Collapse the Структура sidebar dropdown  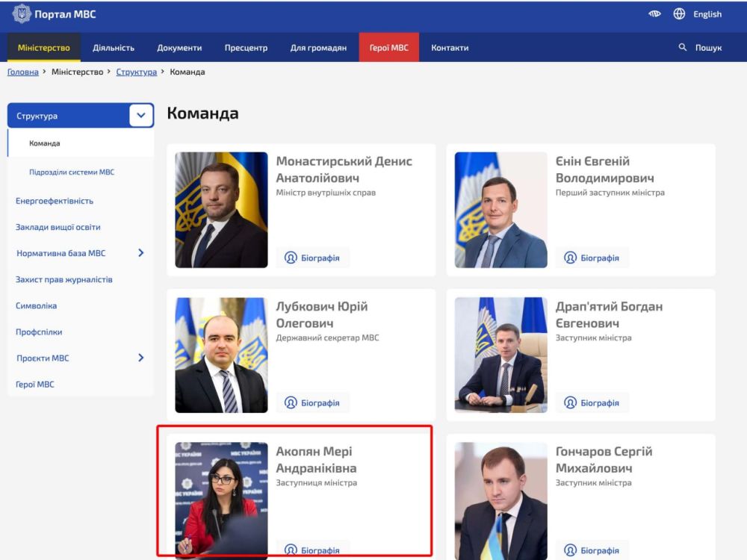point(140,115)
